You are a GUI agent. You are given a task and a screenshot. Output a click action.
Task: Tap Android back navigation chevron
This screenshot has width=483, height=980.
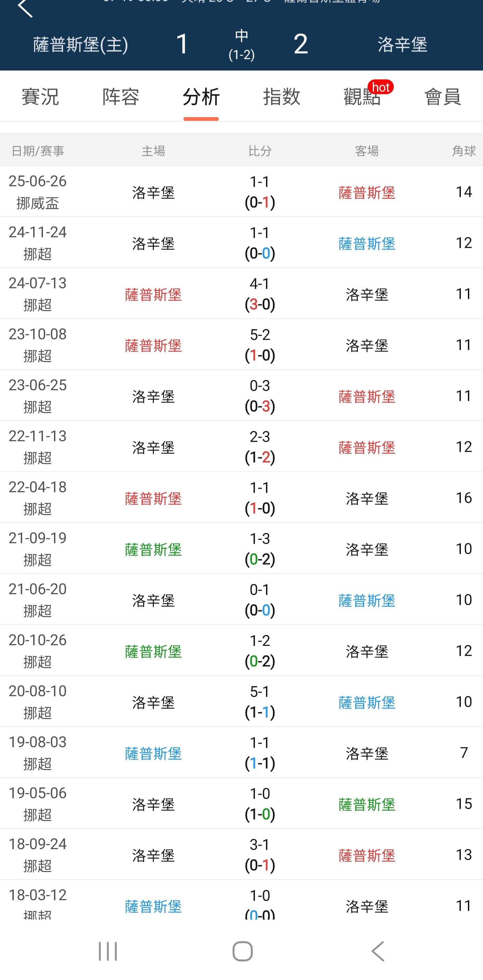pos(378,951)
